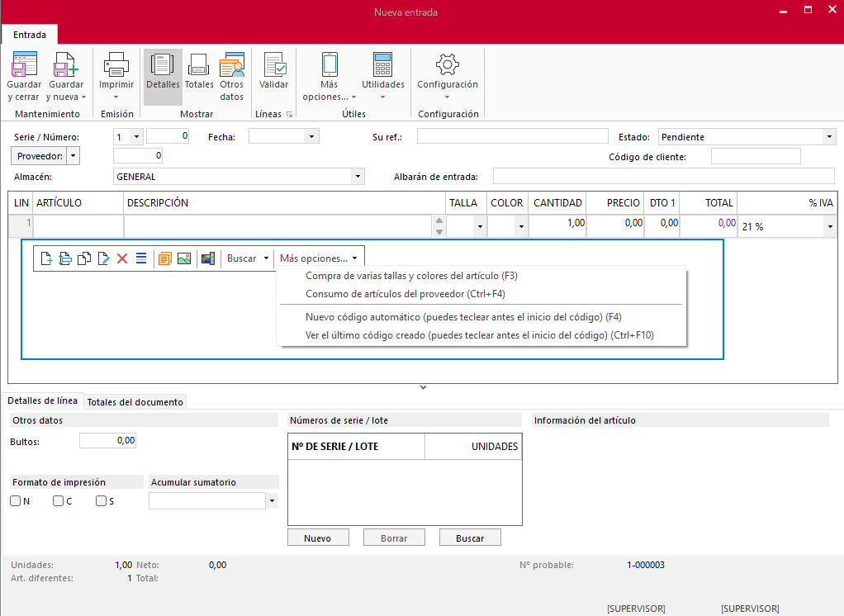This screenshot has height=616, width=844.
Task: Click the color grid sizes icon
Action: coord(208,258)
